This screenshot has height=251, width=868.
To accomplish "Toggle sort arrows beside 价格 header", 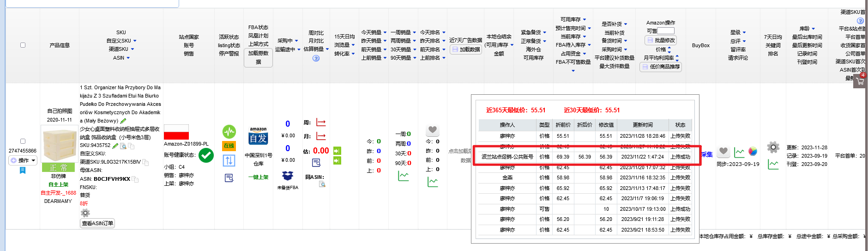I will 669,49.
